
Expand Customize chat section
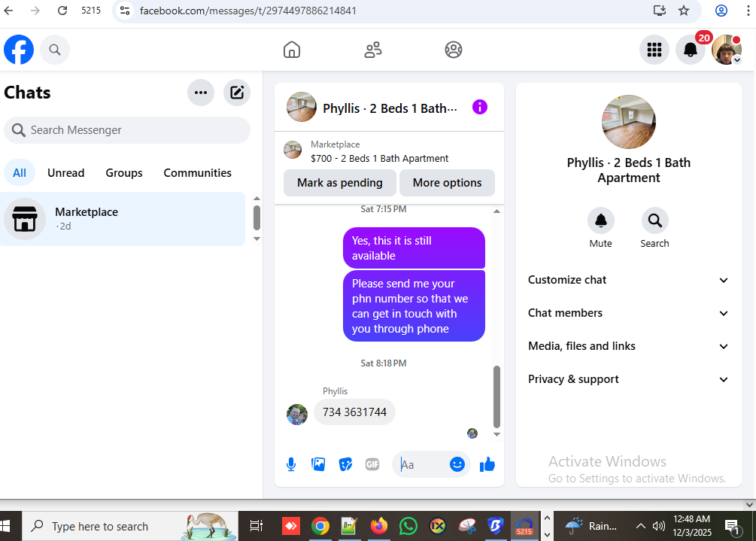[x=628, y=280]
